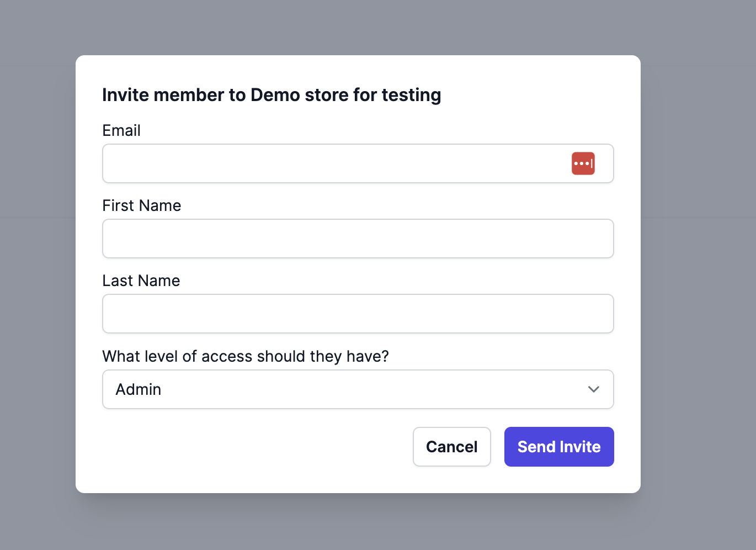Click the Invite member dialog heading
The image size is (756, 550).
pyautogui.click(x=271, y=95)
